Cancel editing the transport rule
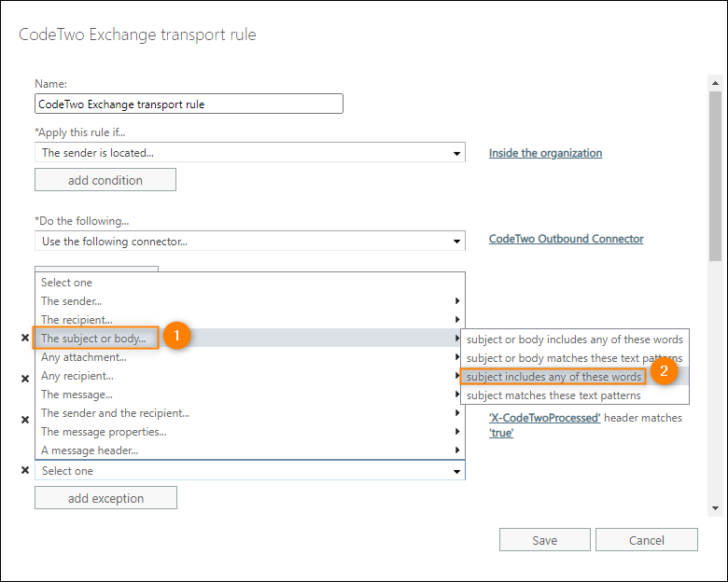This screenshot has height=582, width=728. [x=646, y=540]
